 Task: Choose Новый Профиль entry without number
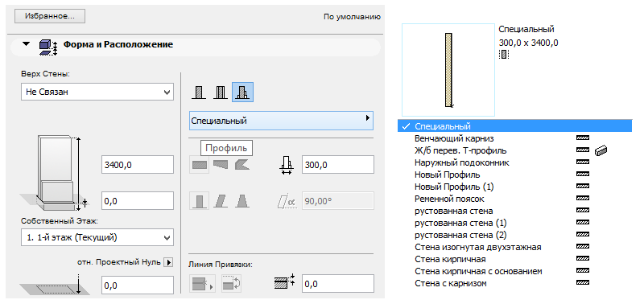click(514, 175)
